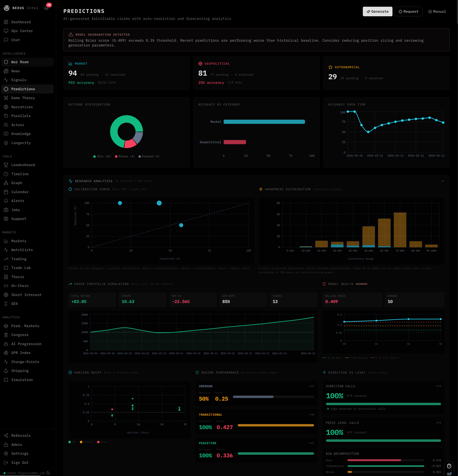Go to Markets in the sidebar

coord(28,241)
